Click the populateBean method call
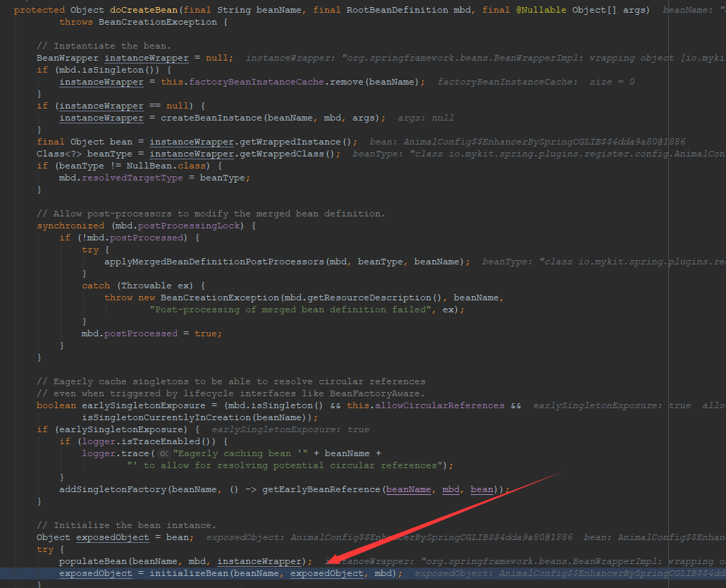 click(x=92, y=561)
